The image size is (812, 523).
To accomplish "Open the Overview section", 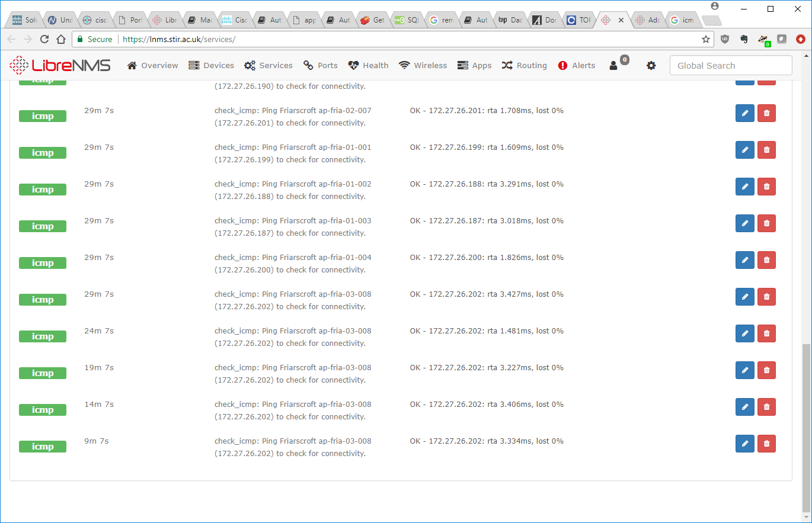I will [x=152, y=65].
